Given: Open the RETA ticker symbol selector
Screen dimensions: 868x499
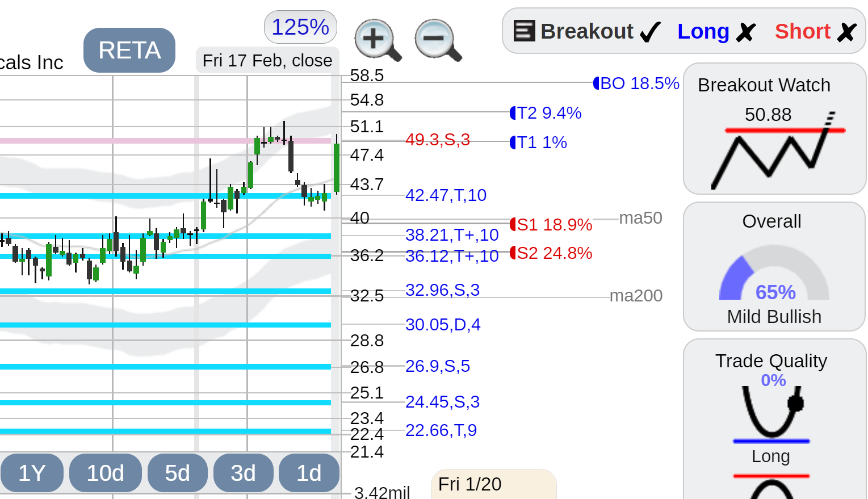Looking at the screenshot, I should tap(129, 50).
